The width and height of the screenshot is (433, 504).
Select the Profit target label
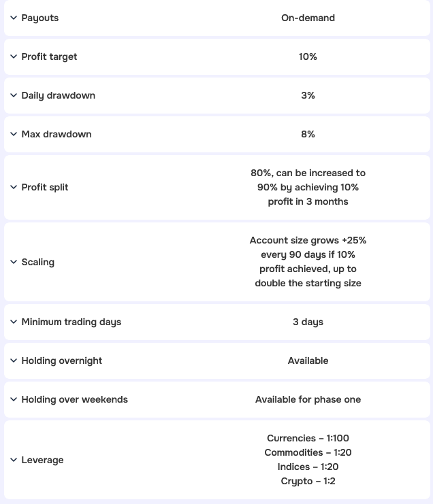coord(49,56)
